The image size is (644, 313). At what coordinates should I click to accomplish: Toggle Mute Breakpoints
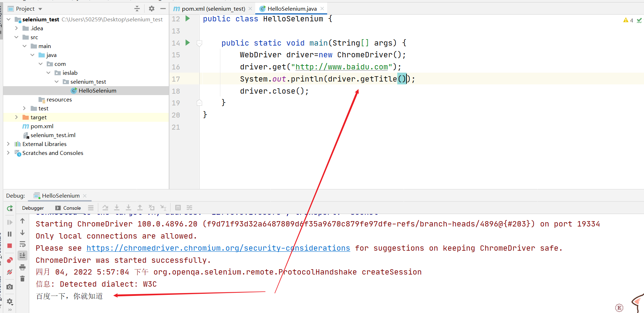pos(10,272)
